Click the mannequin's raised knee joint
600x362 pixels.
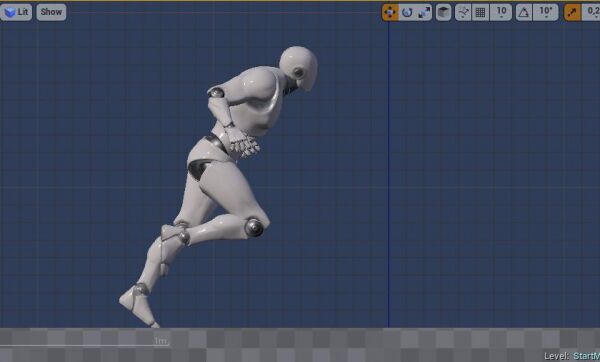[x=254, y=227]
